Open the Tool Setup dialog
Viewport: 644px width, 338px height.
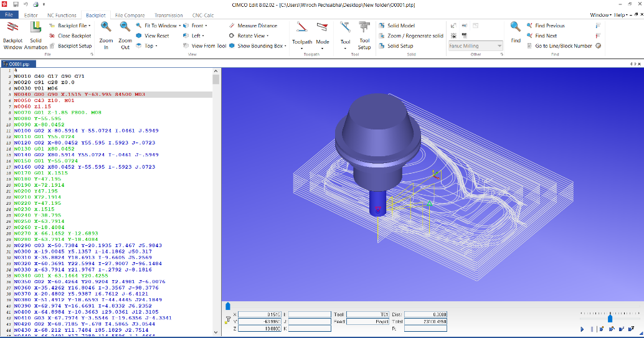click(x=364, y=35)
